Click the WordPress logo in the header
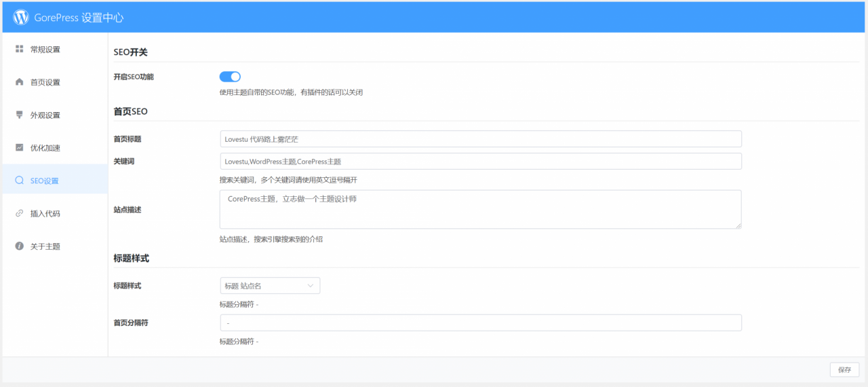 21,18
